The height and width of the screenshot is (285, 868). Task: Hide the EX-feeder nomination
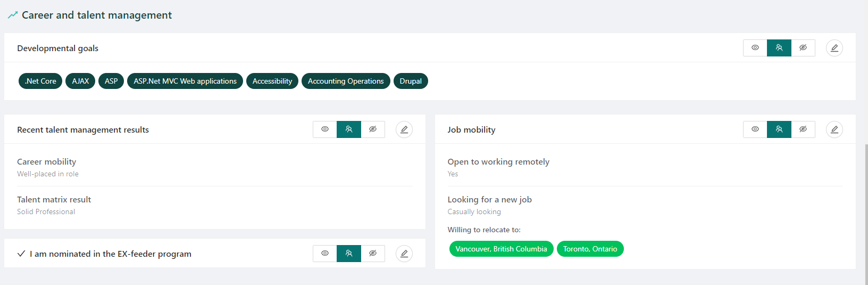tap(373, 254)
